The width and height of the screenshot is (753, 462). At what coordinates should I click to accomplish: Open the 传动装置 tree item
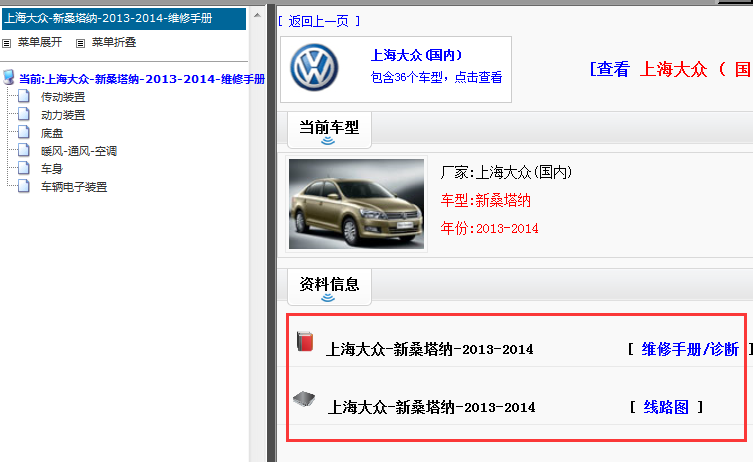(63, 97)
